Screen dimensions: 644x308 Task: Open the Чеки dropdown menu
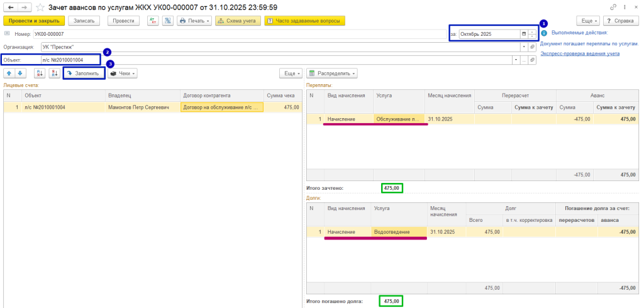coord(123,73)
